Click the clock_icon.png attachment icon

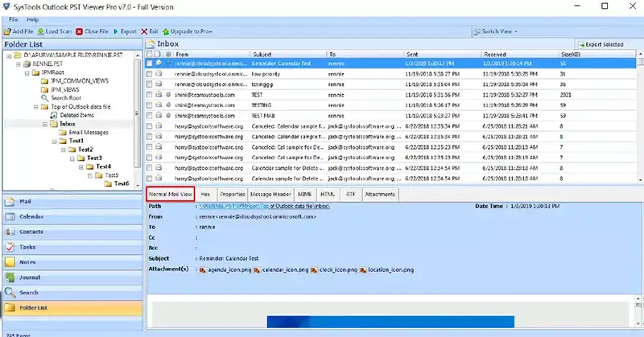314,269
